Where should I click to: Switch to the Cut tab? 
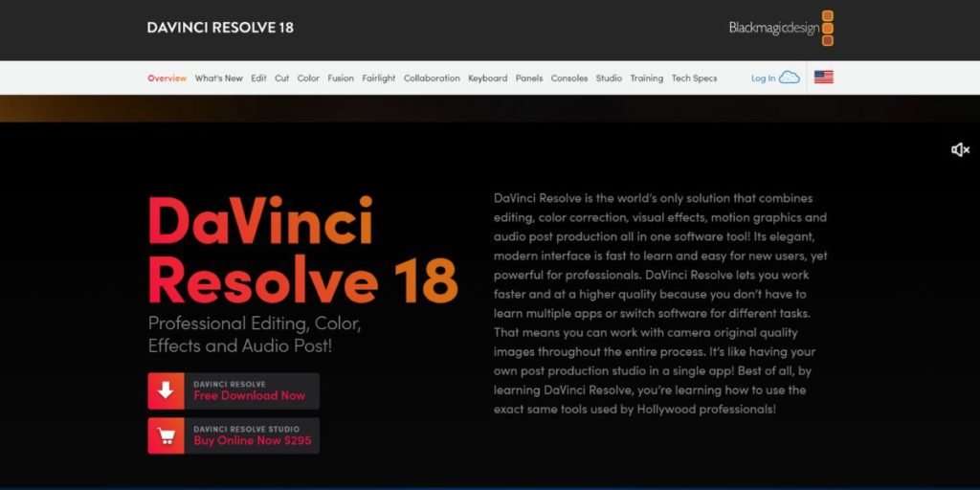click(282, 78)
